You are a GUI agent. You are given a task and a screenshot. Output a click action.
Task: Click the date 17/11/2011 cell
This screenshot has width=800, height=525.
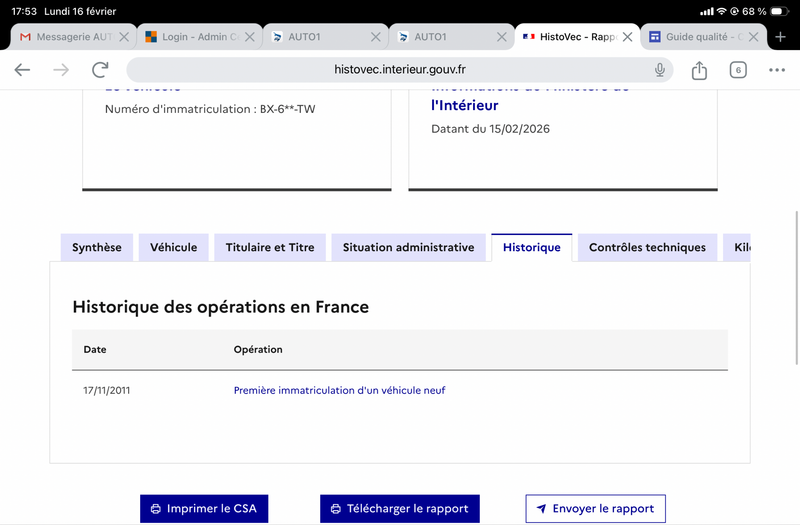coord(107,390)
